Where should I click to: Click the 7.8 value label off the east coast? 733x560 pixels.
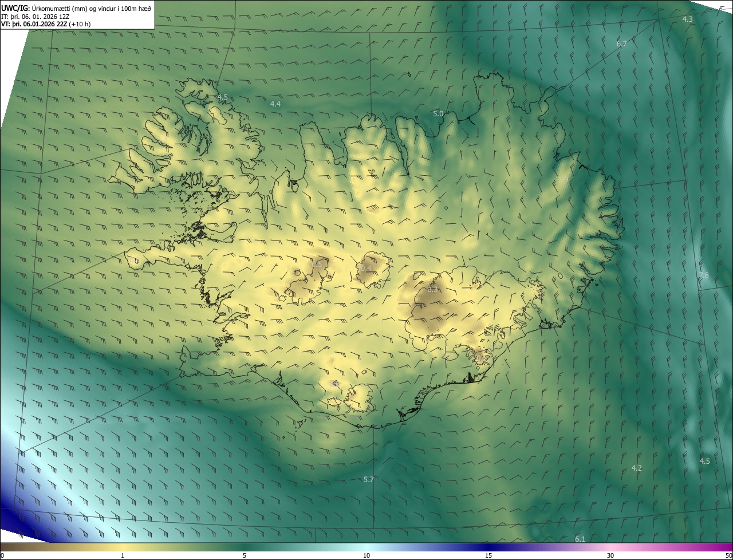point(704,275)
